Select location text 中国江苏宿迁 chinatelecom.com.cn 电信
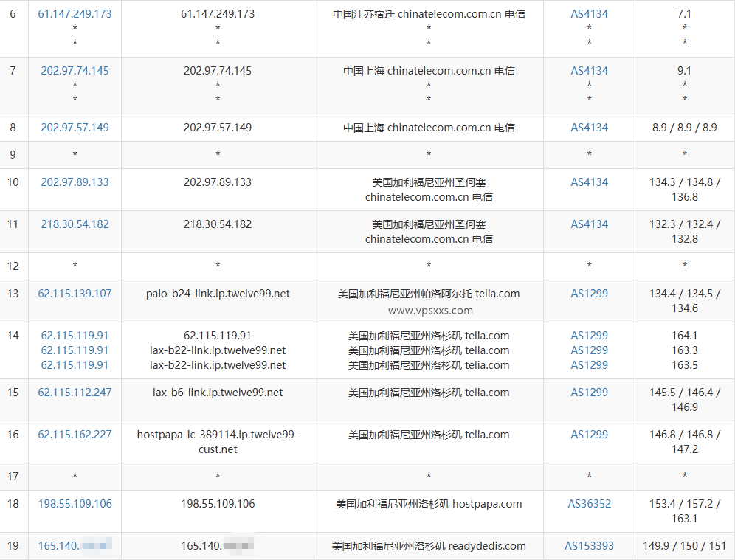 click(429, 14)
